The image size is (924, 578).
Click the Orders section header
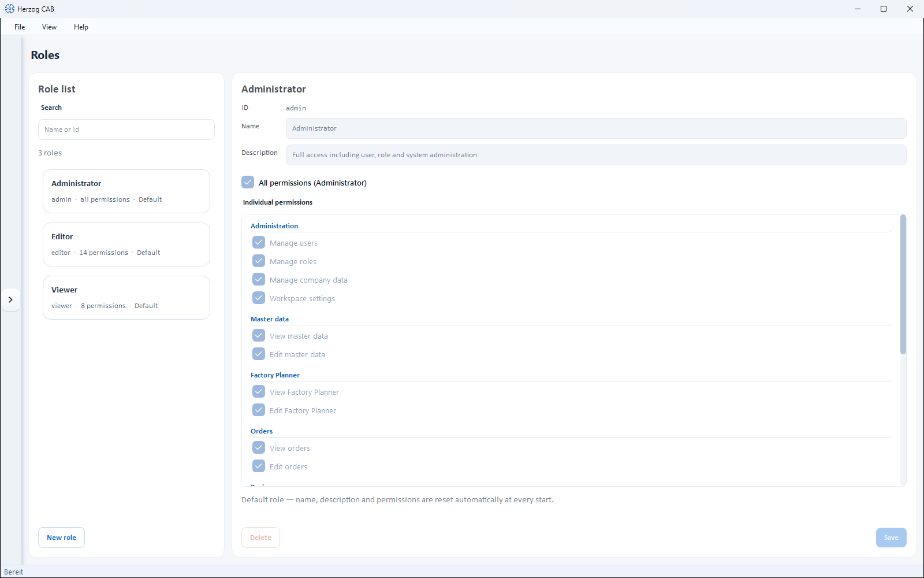pyautogui.click(x=262, y=431)
